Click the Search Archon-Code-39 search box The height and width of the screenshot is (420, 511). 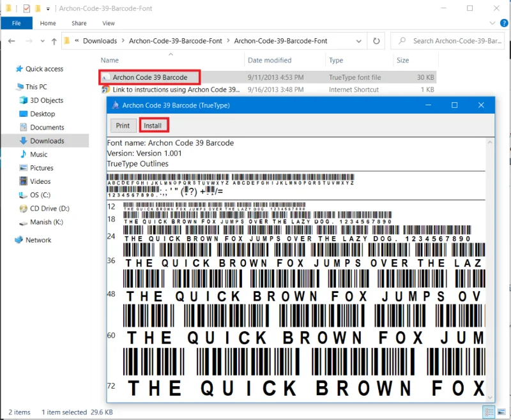tap(449, 41)
